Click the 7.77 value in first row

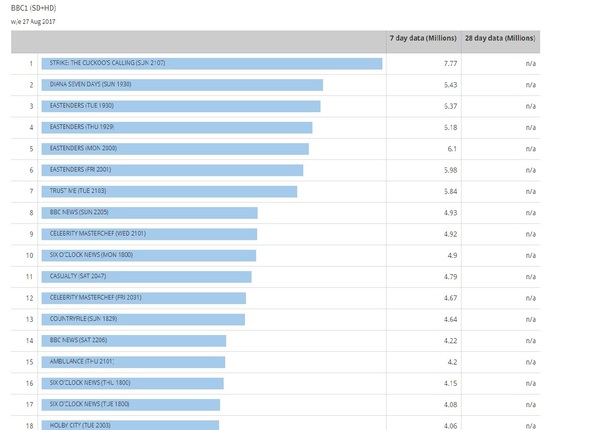(450, 63)
